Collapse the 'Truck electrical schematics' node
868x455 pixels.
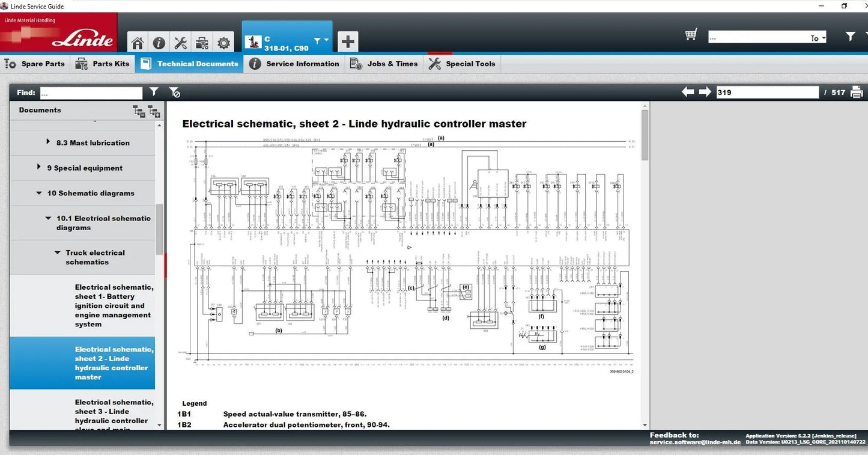tap(58, 252)
